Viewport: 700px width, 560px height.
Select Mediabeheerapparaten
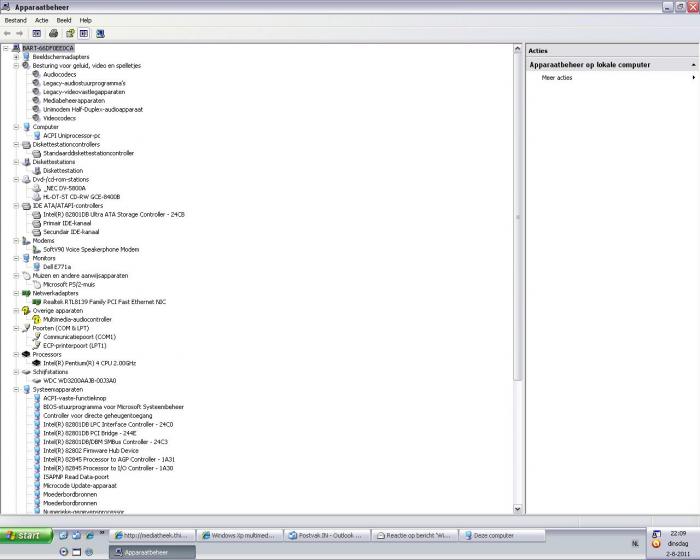pyautogui.click(x=74, y=100)
